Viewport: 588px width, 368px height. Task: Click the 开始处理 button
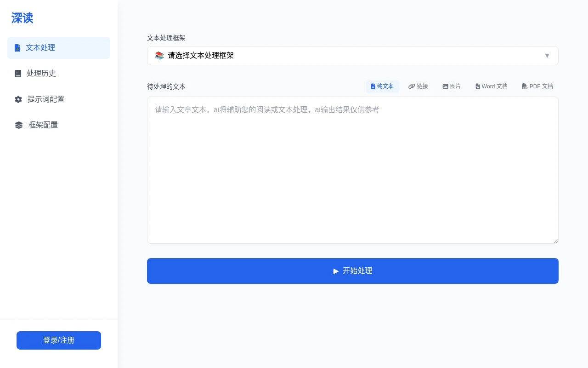[353, 271]
